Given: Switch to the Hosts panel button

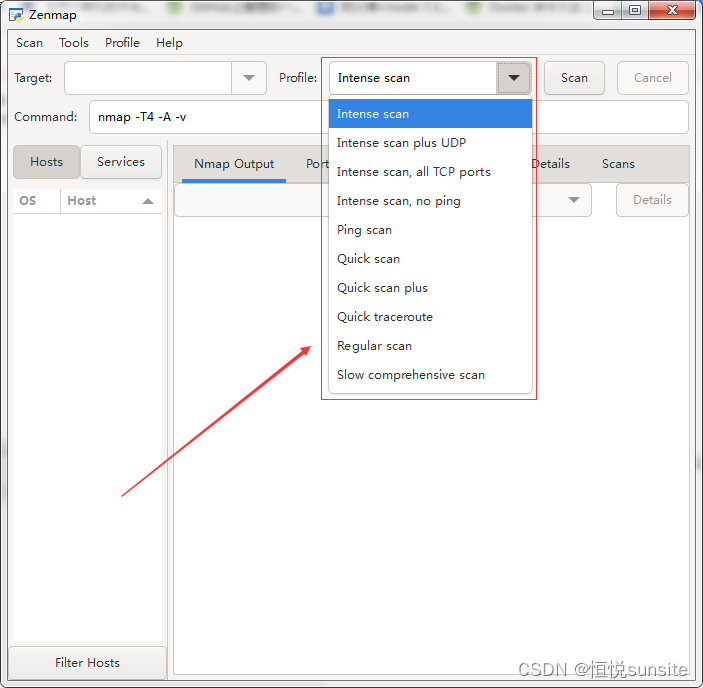Looking at the screenshot, I should [x=47, y=162].
